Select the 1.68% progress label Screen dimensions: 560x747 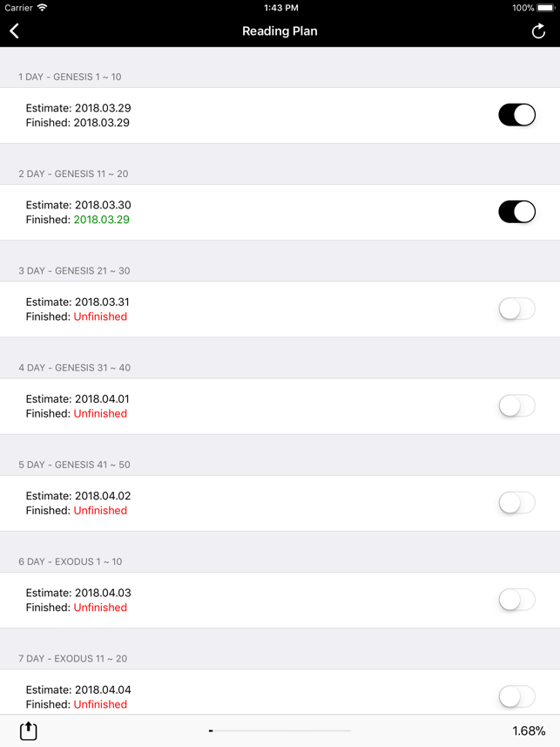[529, 730]
